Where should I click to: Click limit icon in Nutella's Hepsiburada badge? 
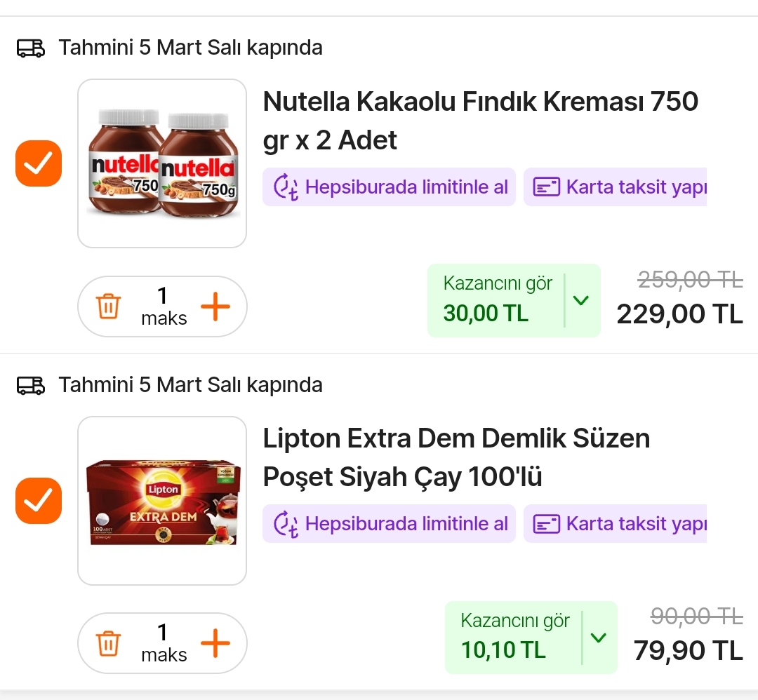(x=286, y=187)
